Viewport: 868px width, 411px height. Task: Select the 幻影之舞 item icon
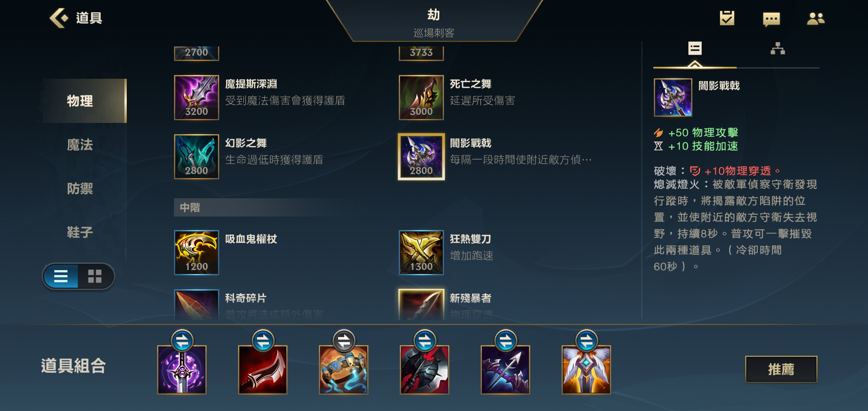coord(196,156)
